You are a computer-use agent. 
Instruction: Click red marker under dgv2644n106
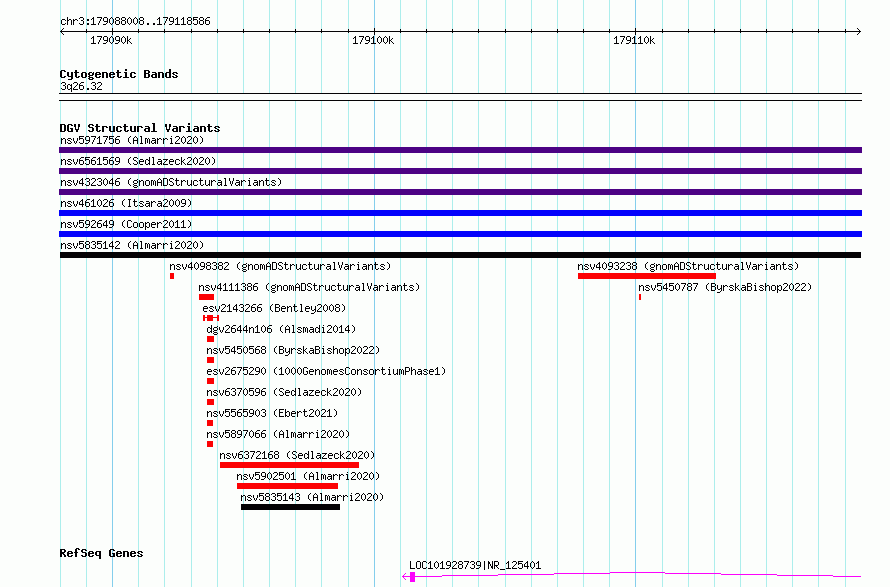click(x=211, y=339)
